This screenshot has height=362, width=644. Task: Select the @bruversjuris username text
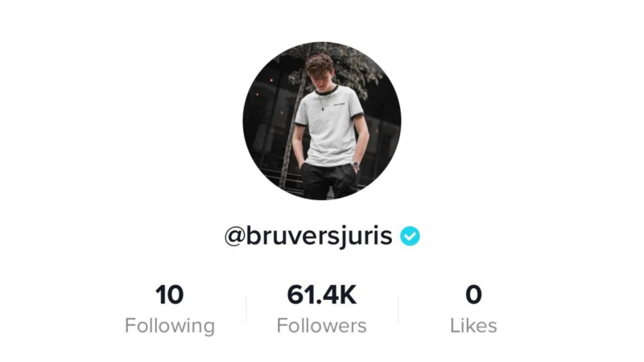(308, 237)
